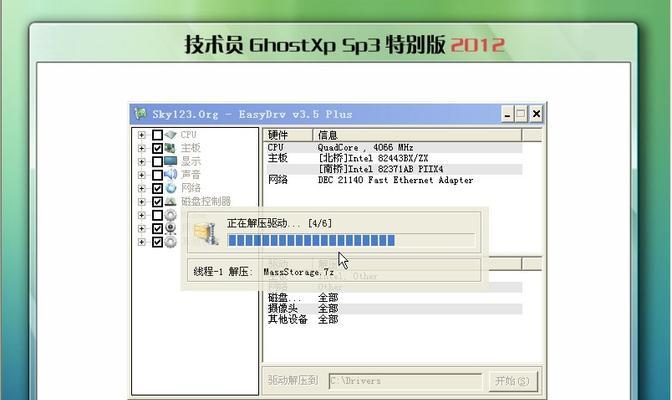Enable the 显示 checkbox
Image resolution: width=672 pixels, height=400 pixels.
[157, 162]
